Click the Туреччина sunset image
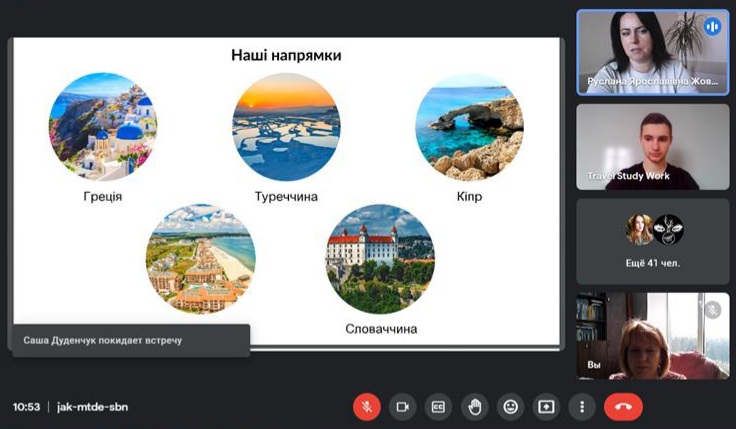 point(286,126)
